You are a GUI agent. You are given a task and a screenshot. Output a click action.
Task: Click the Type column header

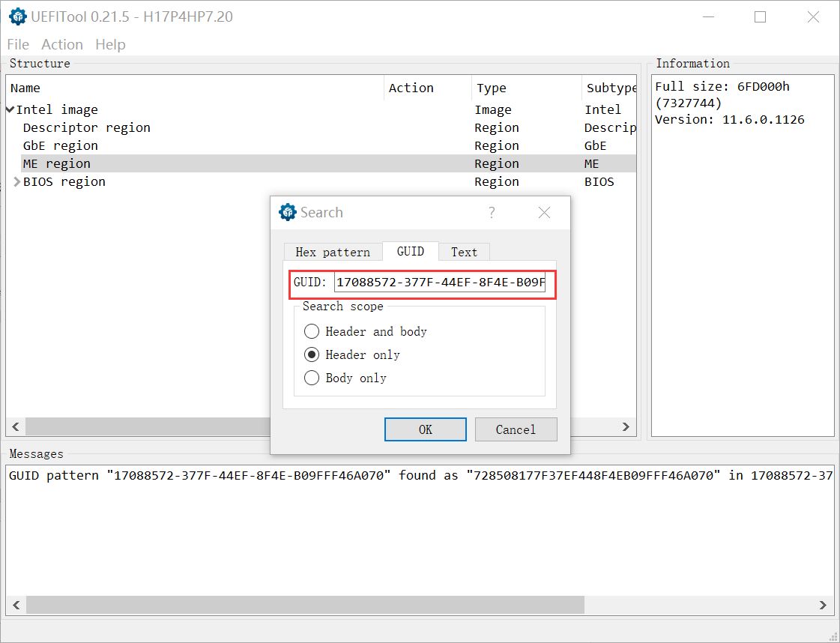tap(527, 88)
